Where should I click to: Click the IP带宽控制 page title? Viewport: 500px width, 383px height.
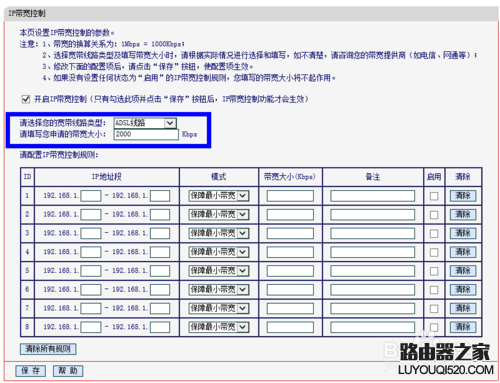(27, 13)
